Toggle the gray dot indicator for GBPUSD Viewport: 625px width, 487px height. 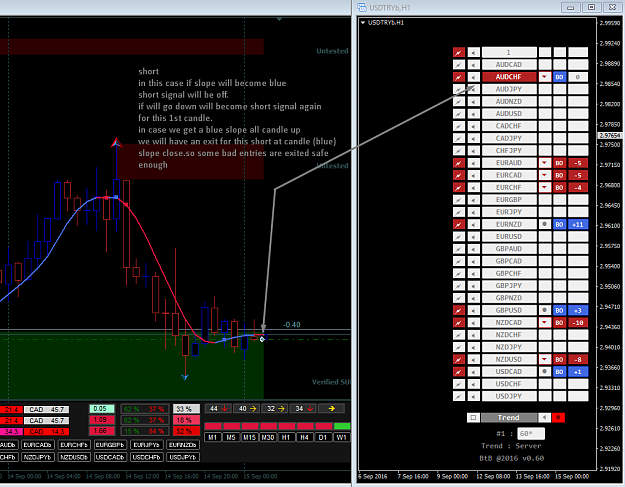[x=544, y=310]
